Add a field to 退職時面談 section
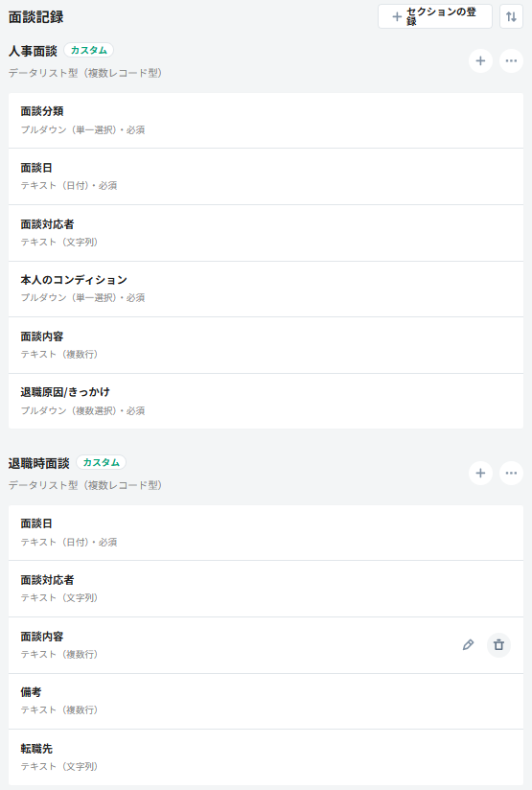This screenshot has height=790, width=532. [x=480, y=473]
